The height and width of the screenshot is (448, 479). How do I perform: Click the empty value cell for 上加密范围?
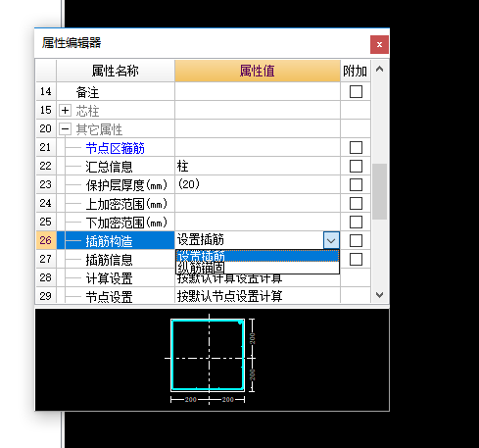click(x=258, y=203)
